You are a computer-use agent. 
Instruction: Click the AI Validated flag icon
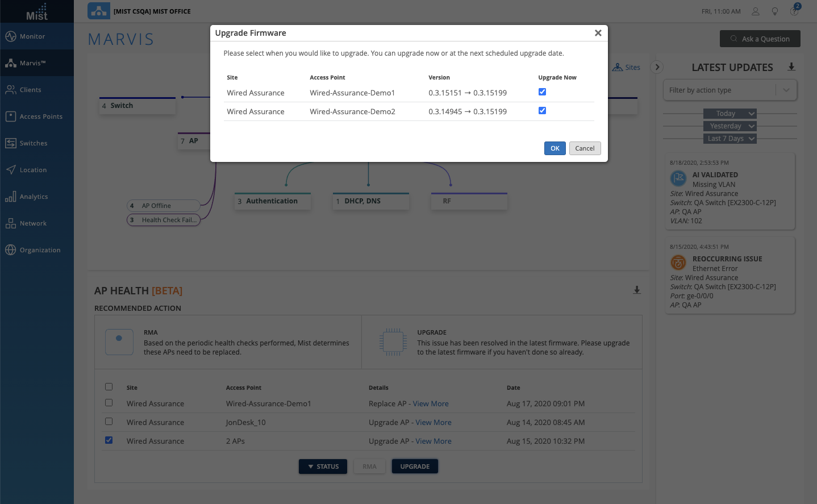[x=678, y=178]
